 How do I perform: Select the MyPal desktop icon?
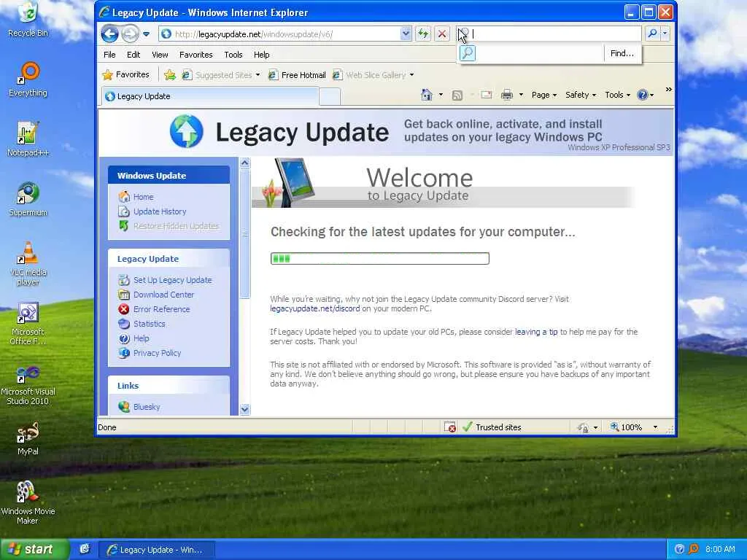click(28, 438)
